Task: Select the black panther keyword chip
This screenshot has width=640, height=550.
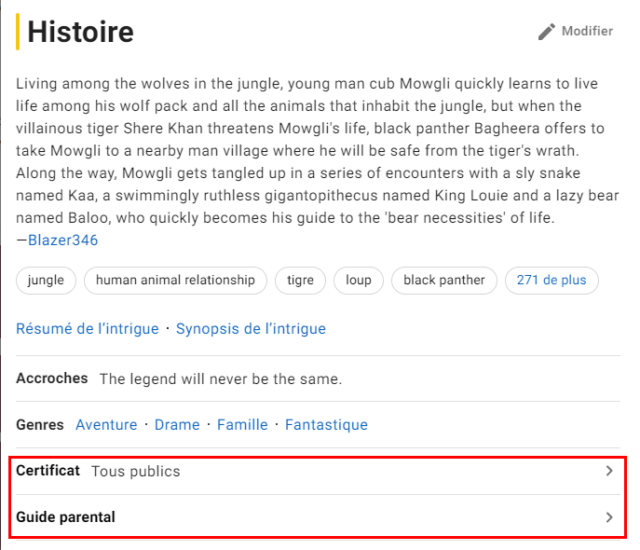Action: pyautogui.click(x=444, y=281)
